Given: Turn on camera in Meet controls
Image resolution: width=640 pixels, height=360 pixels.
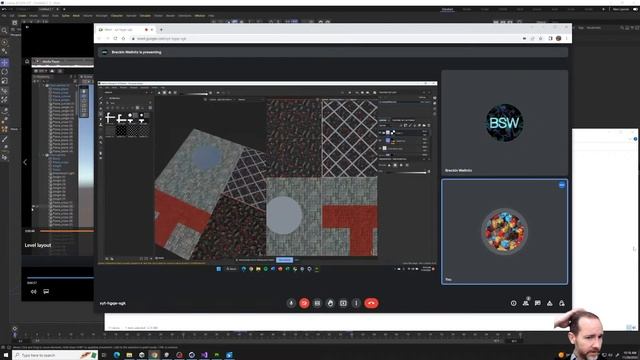Looking at the screenshot, I should tap(304, 303).
